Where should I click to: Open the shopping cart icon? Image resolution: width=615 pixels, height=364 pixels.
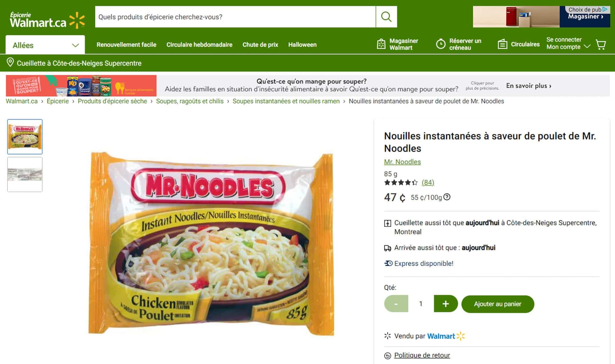(601, 45)
